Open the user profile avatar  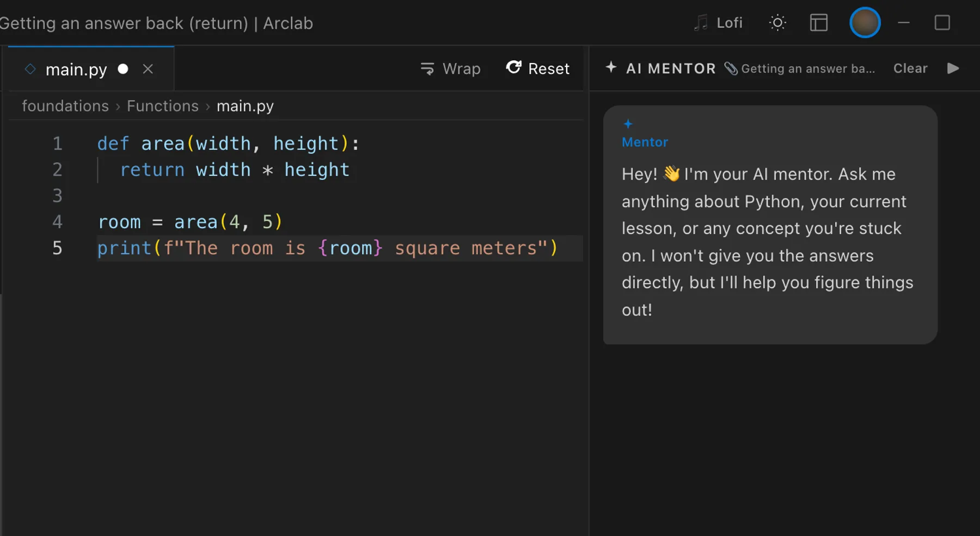865,23
